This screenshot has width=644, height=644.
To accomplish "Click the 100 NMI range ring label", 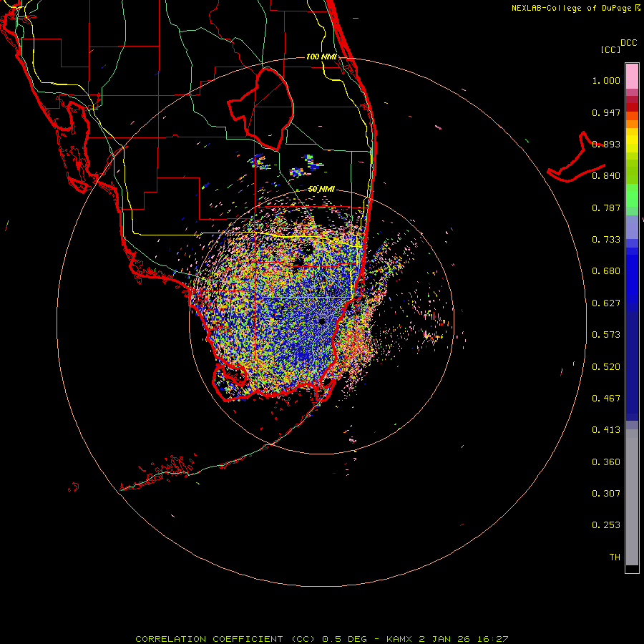I will pos(321,57).
